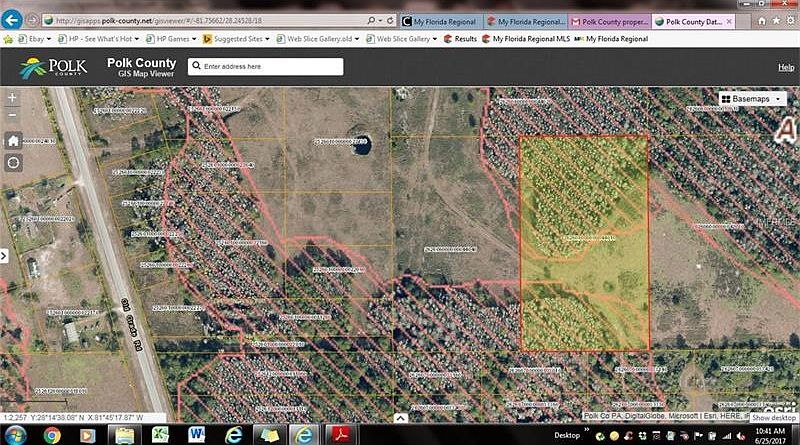Image resolution: width=800 pixels, height=445 pixels.
Task: Open the Sticky Notes taskbar icon
Action: click(x=269, y=435)
